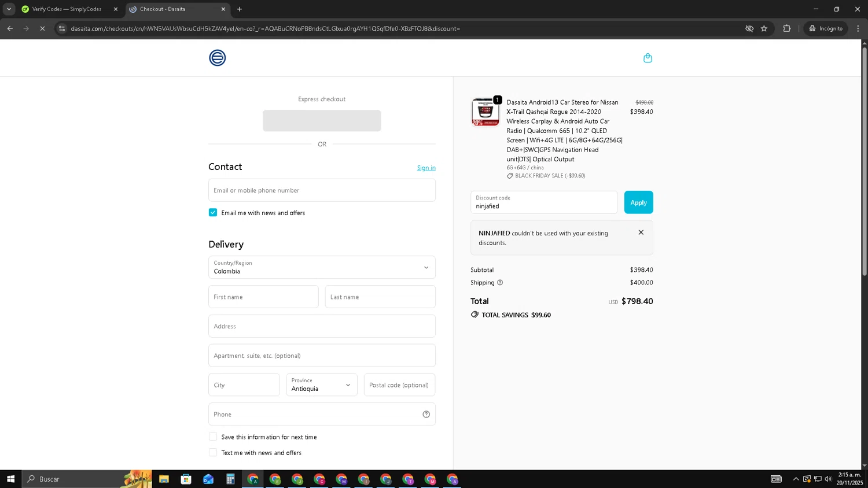The height and width of the screenshot is (488, 868).
Task: Click the First name field
Action: coord(263,297)
